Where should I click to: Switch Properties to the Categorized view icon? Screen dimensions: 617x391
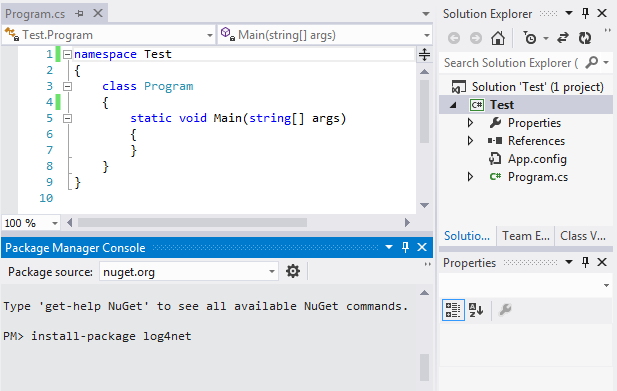pos(453,310)
